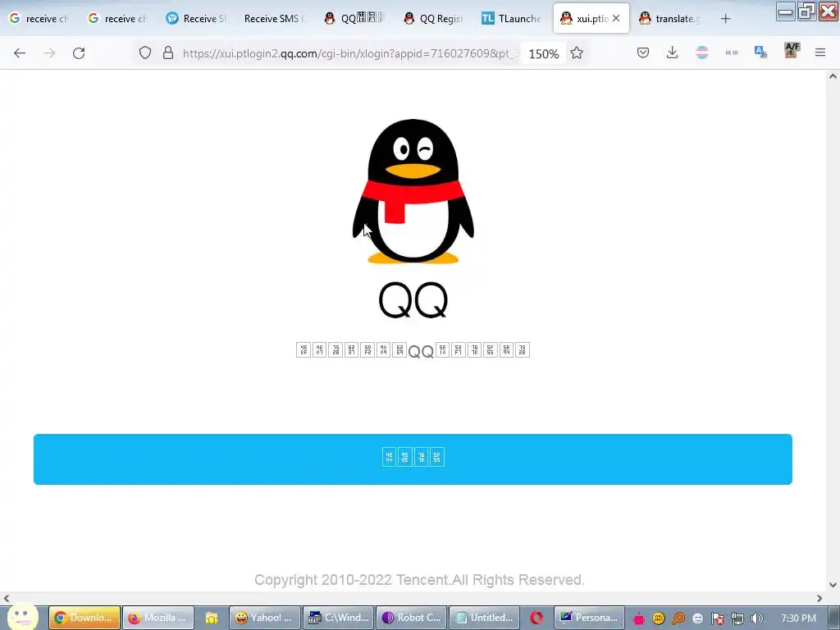Click the flag with red X tray icon

tap(717, 619)
